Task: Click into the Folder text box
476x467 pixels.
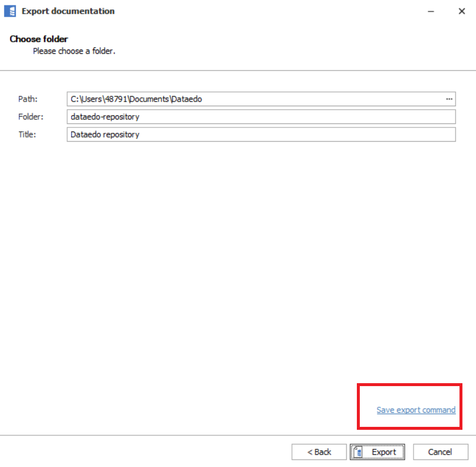Action: 261,117
